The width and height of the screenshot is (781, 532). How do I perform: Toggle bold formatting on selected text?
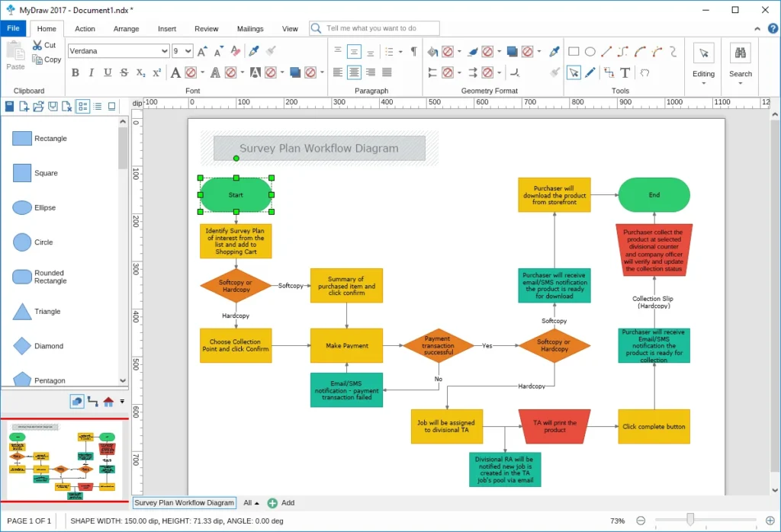click(76, 71)
